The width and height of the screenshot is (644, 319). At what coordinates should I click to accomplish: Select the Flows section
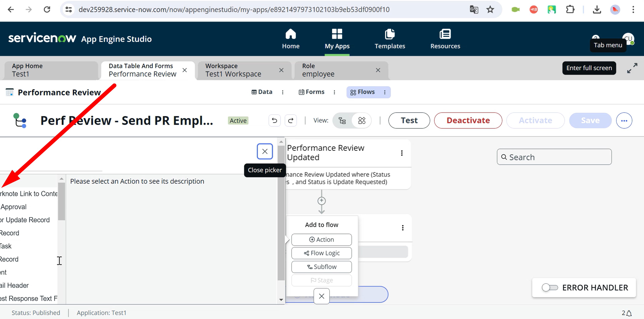coord(362,92)
